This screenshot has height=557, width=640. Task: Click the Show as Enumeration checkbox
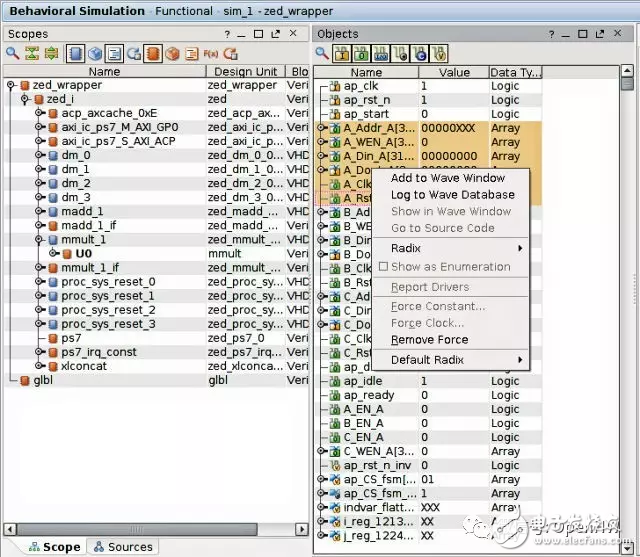click(x=383, y=267)
